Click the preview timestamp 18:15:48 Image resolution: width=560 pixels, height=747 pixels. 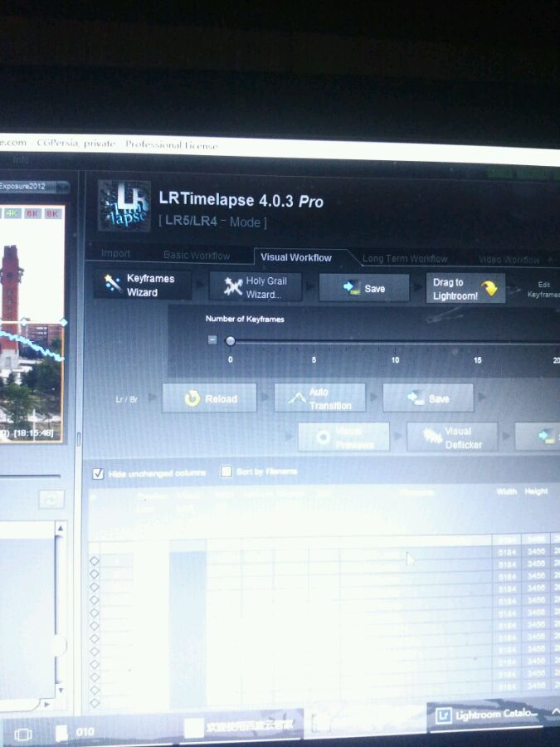coord(33,433)
